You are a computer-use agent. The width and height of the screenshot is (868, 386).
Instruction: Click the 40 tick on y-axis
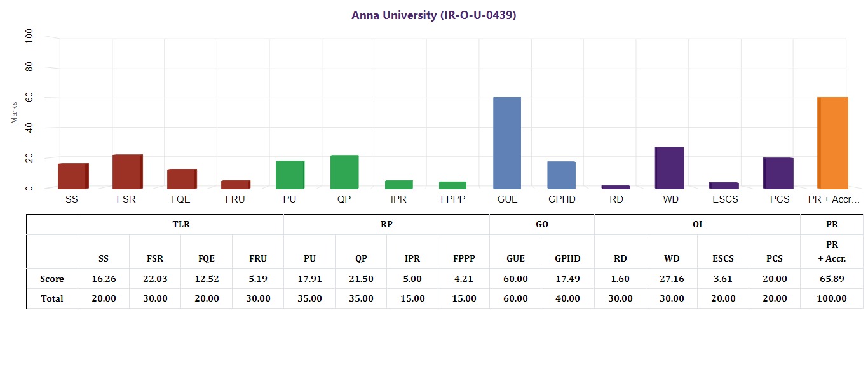click(x=30, y=128)
